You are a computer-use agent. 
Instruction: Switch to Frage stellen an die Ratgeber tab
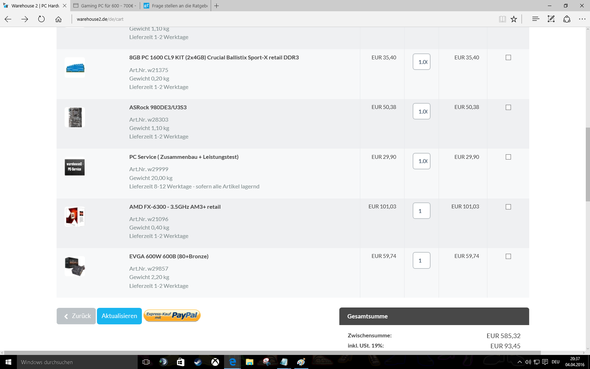click(x=175, y=6)
